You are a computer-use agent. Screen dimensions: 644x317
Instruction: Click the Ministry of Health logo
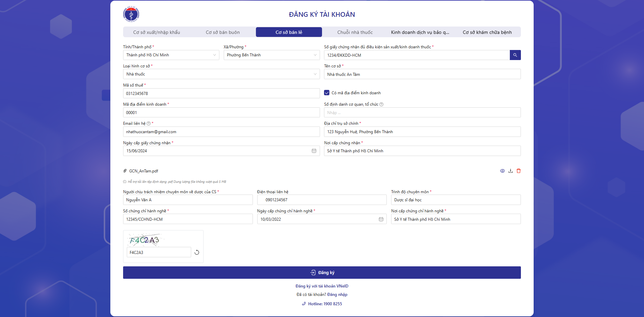click(131, 14)
